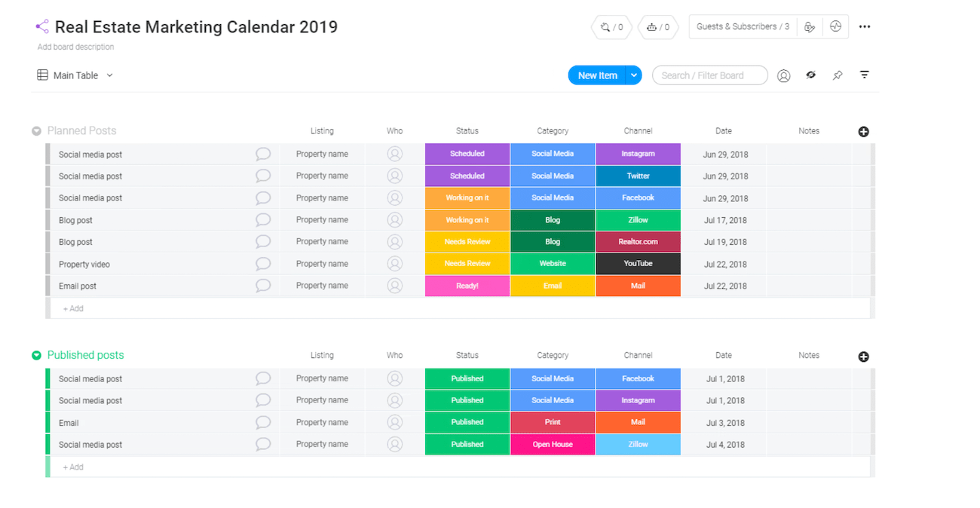
Task: Click Notes cell of Property video row
Action: click(809, 264)
